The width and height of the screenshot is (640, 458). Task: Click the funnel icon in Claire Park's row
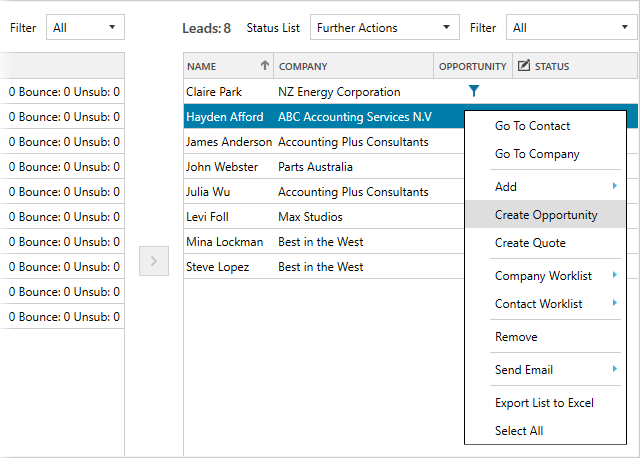(474, 91)
